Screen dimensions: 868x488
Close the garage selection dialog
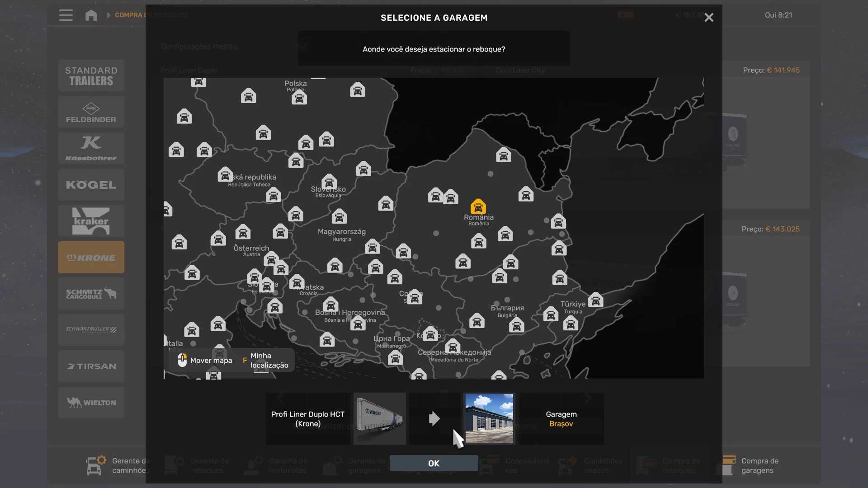(708, 18)
